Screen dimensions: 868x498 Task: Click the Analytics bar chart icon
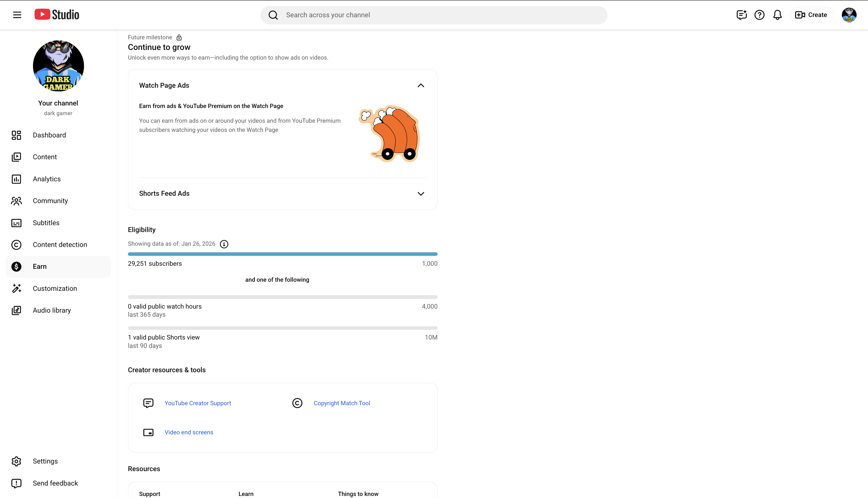pos(16,179)
